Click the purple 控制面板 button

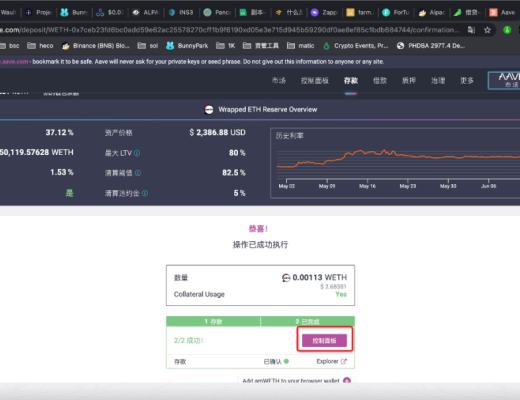click(324, 341)
